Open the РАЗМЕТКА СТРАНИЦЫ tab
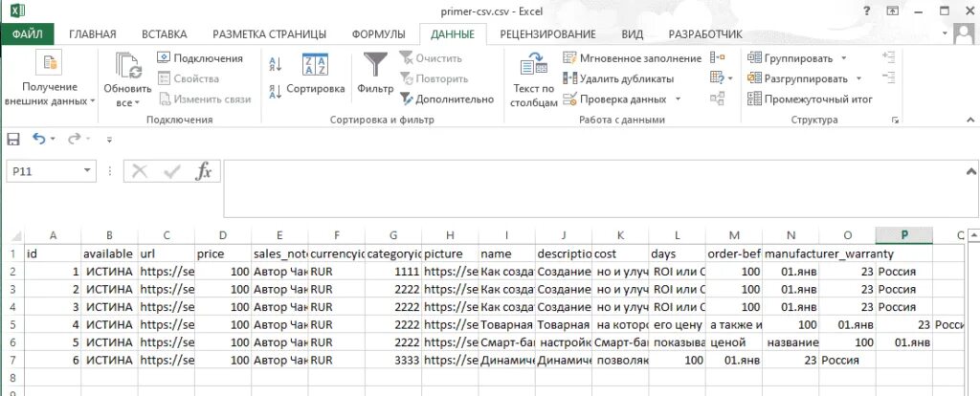Viewport: 980px width, 396px height. 269,34
